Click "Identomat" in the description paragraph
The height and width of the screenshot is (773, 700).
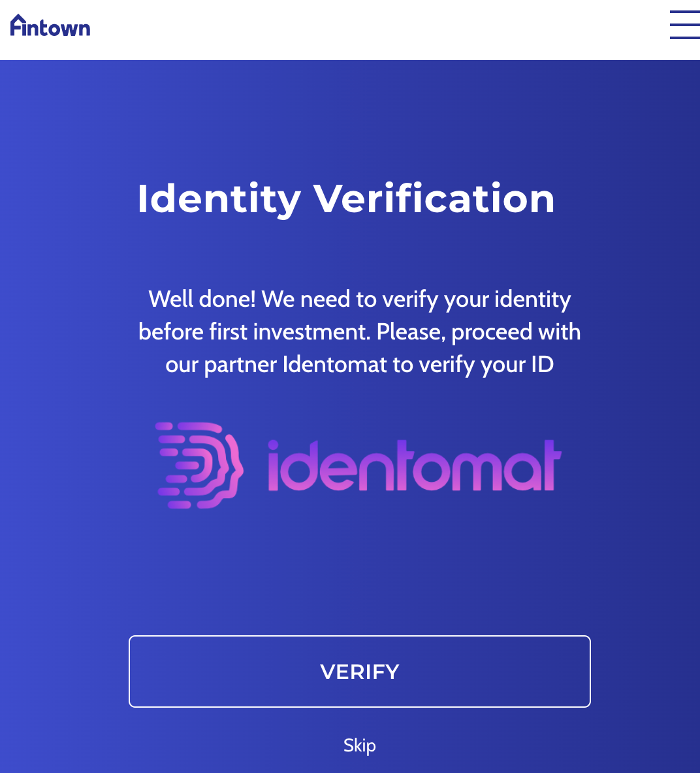pos(335,364)
